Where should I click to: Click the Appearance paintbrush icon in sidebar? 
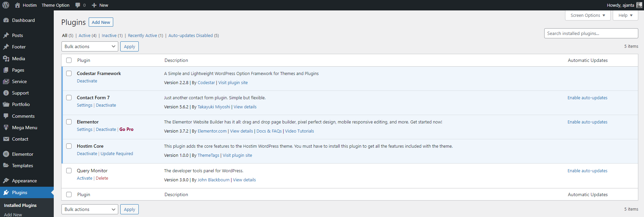[6, 181]
